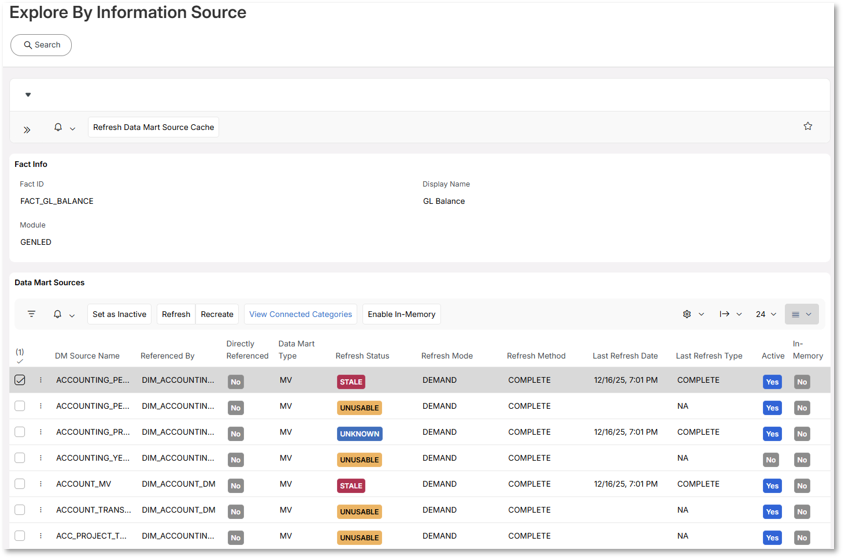Expand the side navigator with double chevrons
Screen dimensions: 843x558
pyautogui.click(x=27, y=130)
